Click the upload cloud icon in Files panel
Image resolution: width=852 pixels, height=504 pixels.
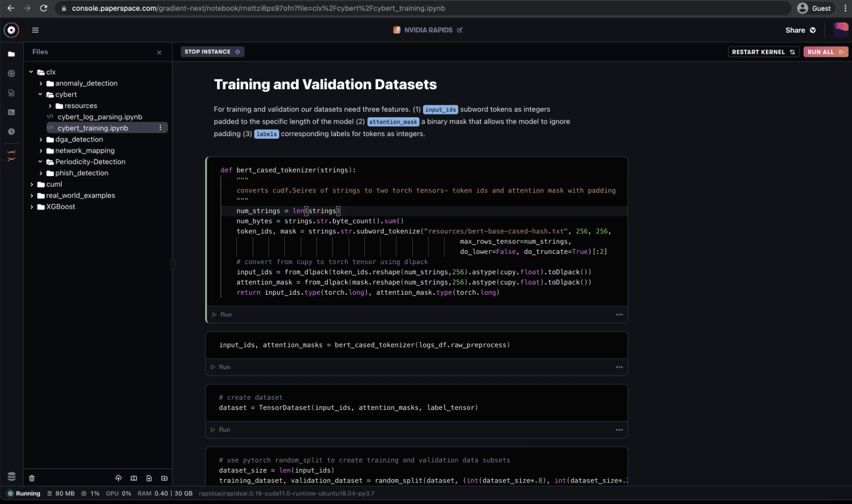pos(118,478)
